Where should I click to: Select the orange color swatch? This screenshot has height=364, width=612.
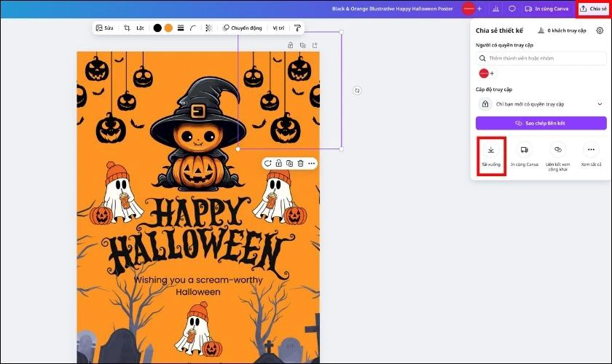click(x=168, y=28)
